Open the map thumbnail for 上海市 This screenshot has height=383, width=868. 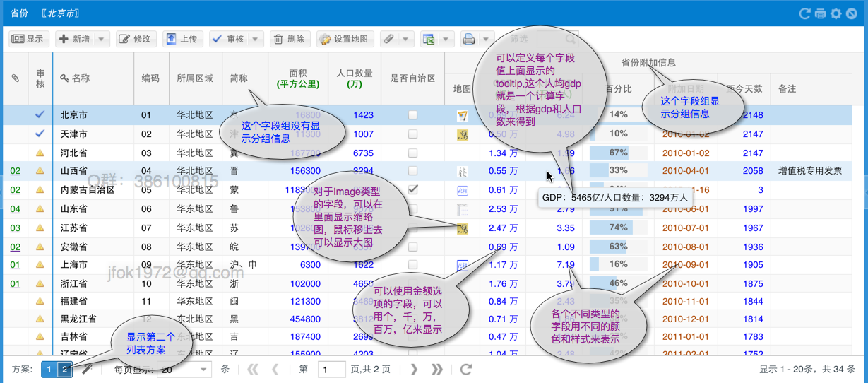click(463, 265)
